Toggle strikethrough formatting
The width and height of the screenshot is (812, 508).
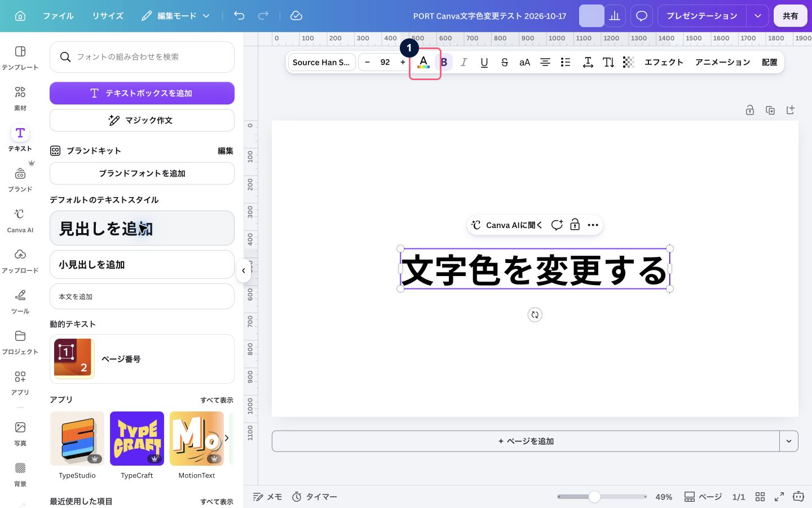point(505,62)
